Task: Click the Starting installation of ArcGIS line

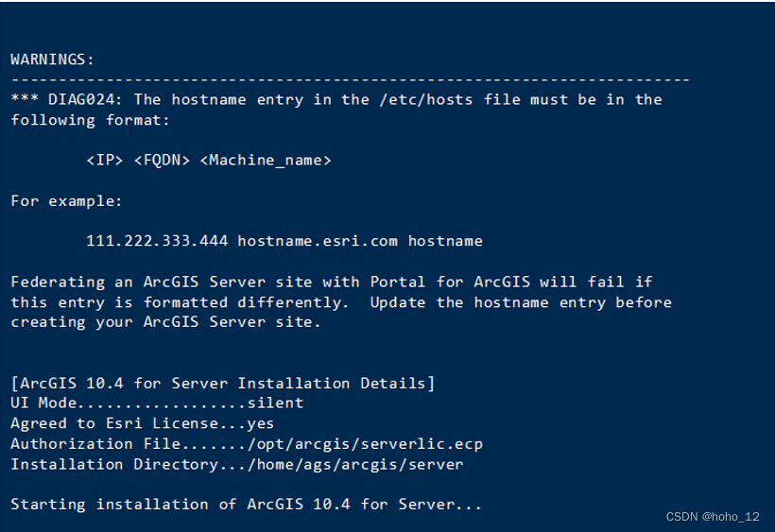Action: (x=246, y=504)
